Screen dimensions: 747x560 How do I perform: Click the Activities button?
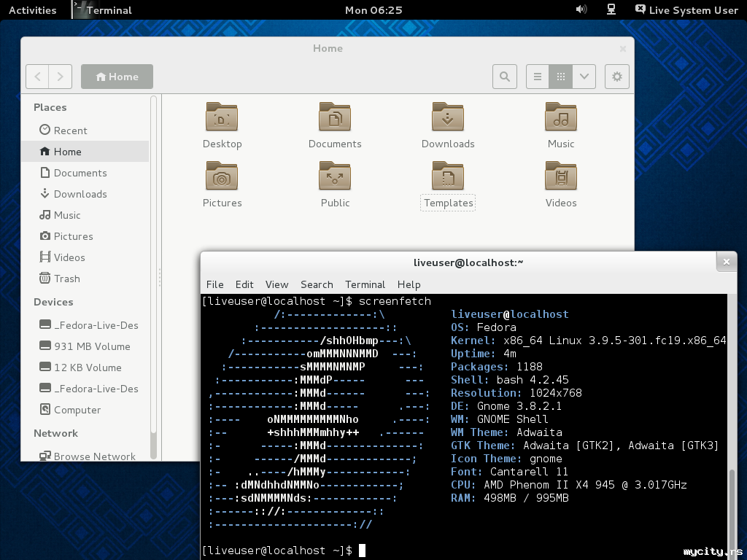pyautogui.click(x=32, y=10)
